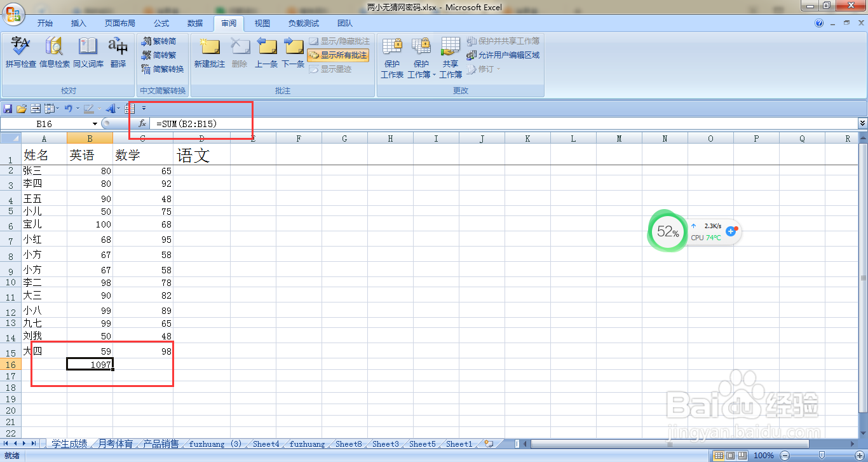
Task: Insert new worksheet tab icon
Action: click(489, 444)
